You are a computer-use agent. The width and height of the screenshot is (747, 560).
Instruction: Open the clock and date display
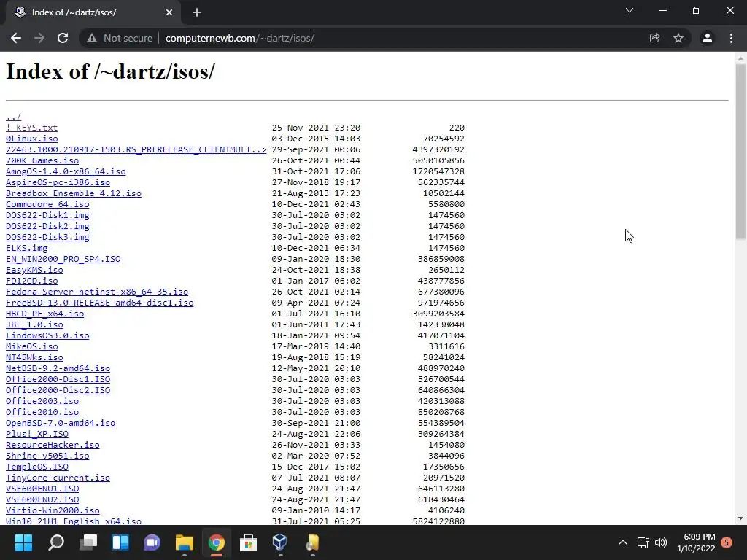(696, 542)
